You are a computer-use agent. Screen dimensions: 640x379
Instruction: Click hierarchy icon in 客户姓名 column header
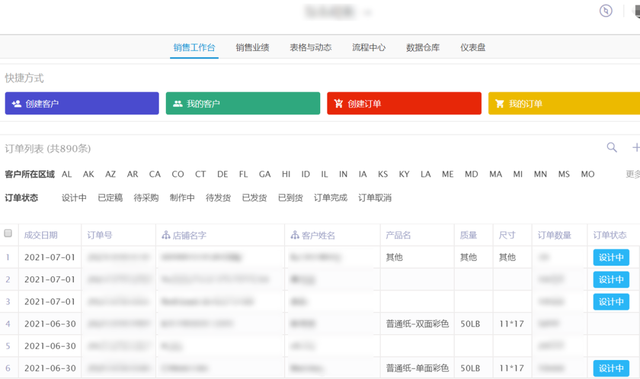click(295, 235)
